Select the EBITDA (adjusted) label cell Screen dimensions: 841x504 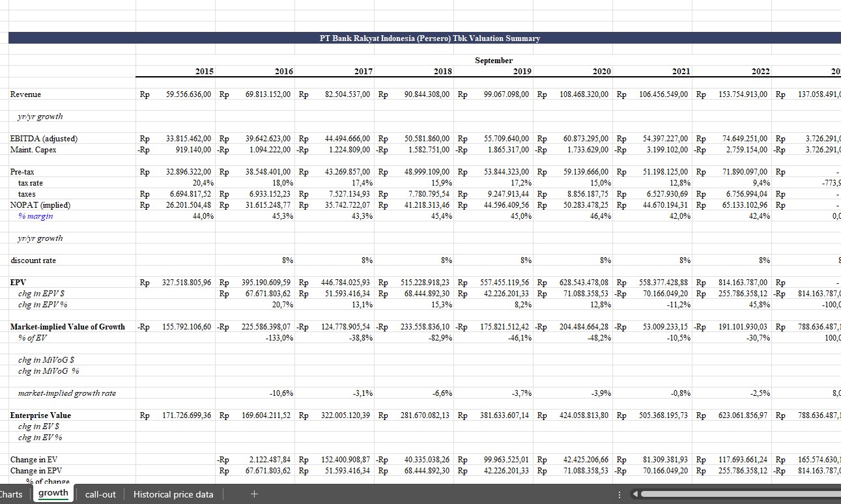click(x=44, y=139)
